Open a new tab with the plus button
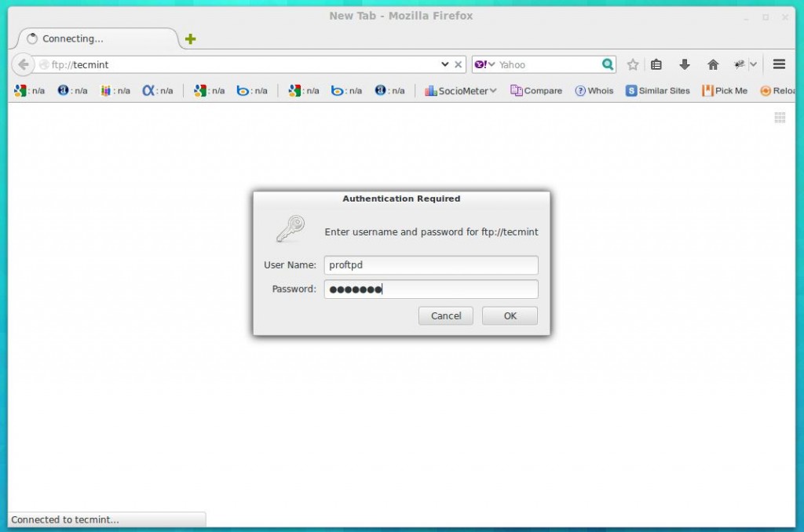 pos(188,38)
